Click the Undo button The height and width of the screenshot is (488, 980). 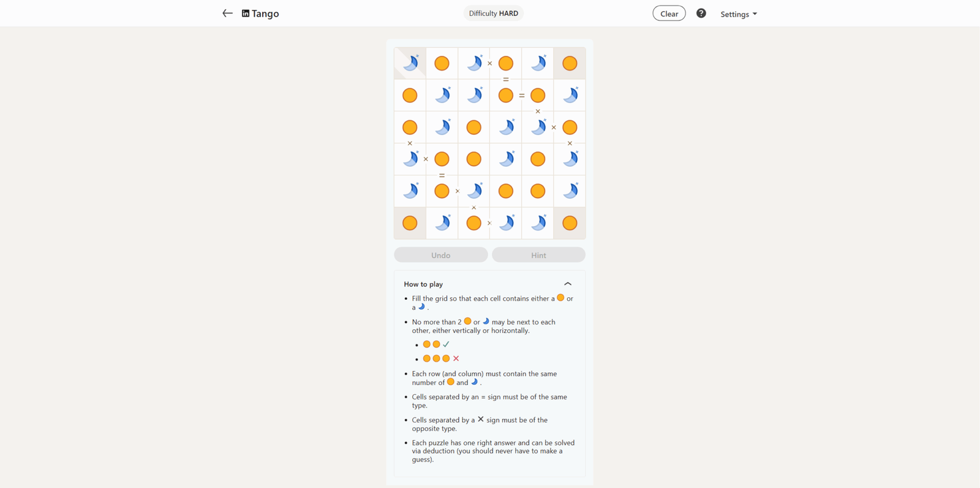pyautogui.click(x=441, y=255)
